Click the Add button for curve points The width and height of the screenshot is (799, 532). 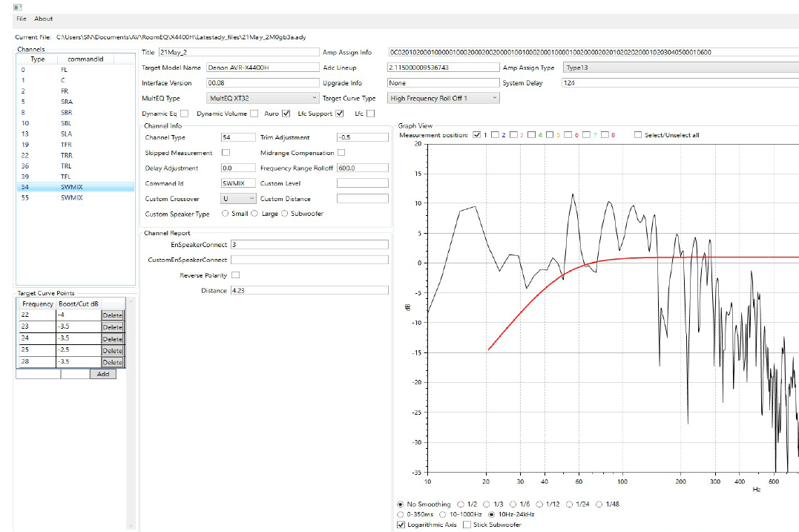click(102, 374)
